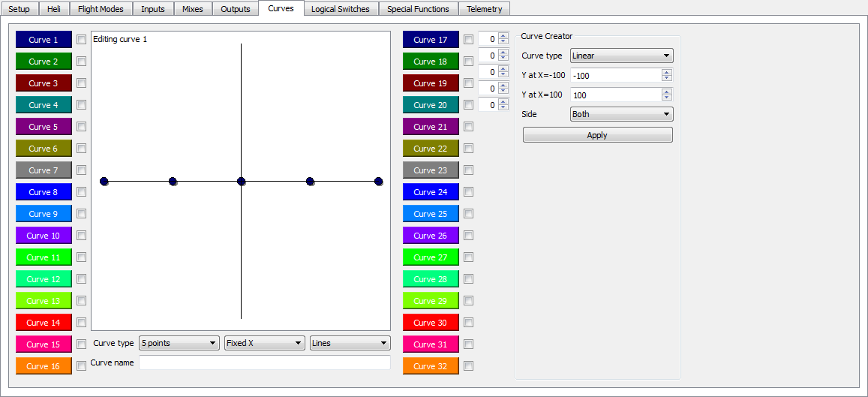Expand the Lines smoothing dropdown
The image size is (868, 397).
pos(350,343)
